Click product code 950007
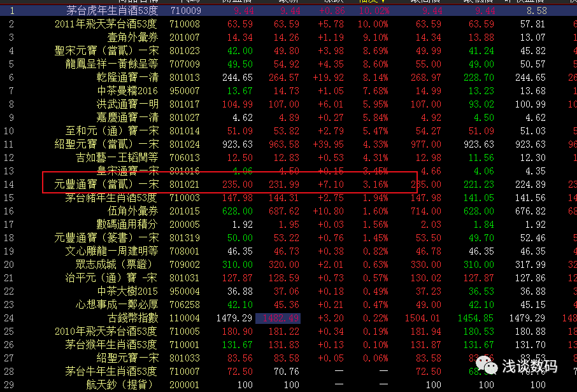577x392 pixels. tap(185, 91)
